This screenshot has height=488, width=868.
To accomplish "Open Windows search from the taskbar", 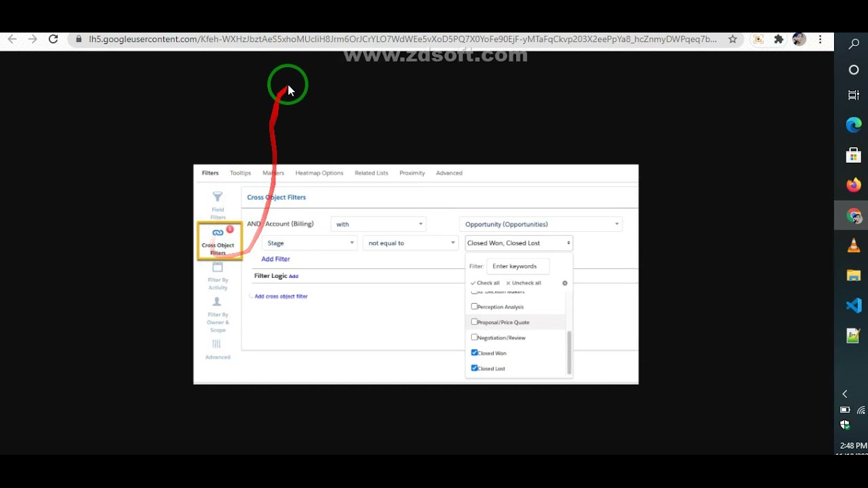I will click(x=854, y=44).
